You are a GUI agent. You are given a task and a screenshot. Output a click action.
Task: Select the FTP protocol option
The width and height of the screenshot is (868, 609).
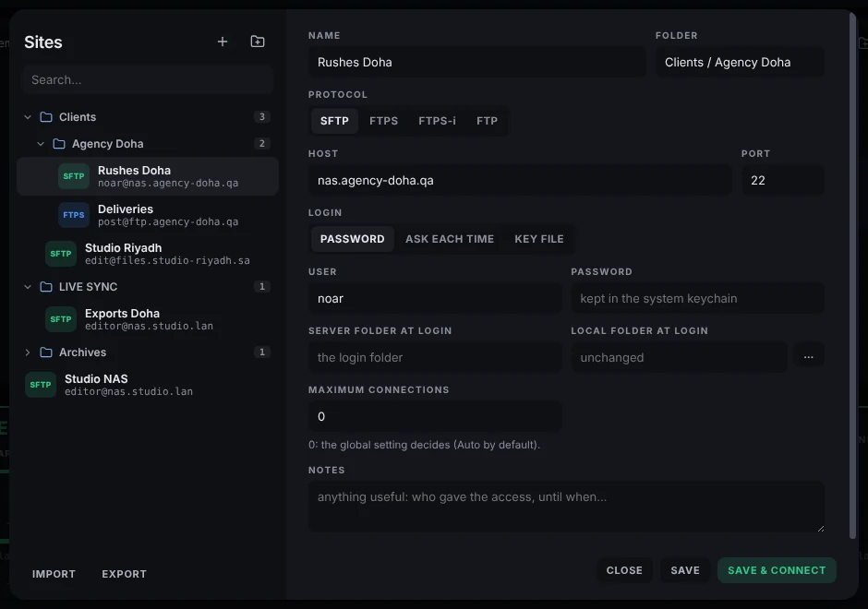(x=488, y=121)
